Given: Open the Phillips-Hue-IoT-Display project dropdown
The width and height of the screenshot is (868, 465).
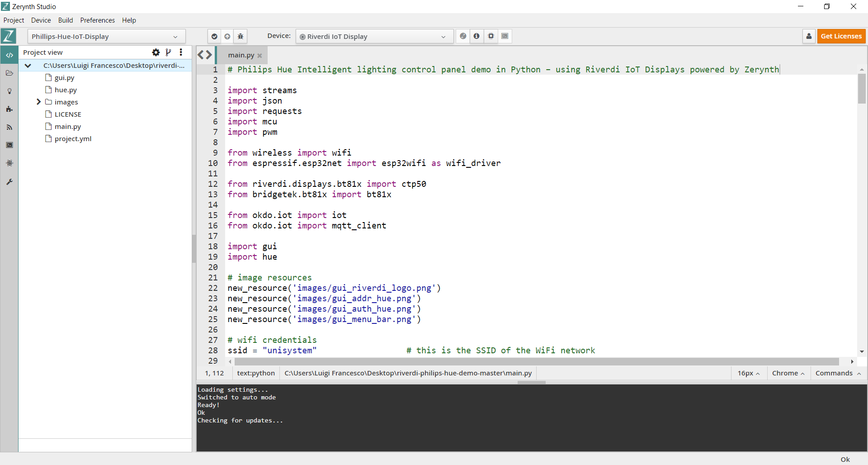Looking at the screenshot, I should pos(107,37).
